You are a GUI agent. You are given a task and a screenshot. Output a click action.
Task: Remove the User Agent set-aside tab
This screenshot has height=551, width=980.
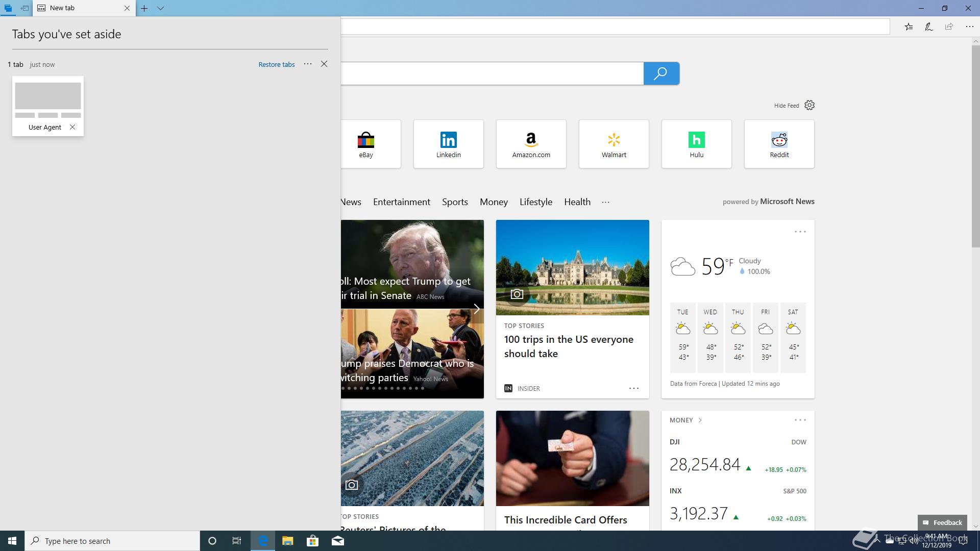(x=72, y=127)
